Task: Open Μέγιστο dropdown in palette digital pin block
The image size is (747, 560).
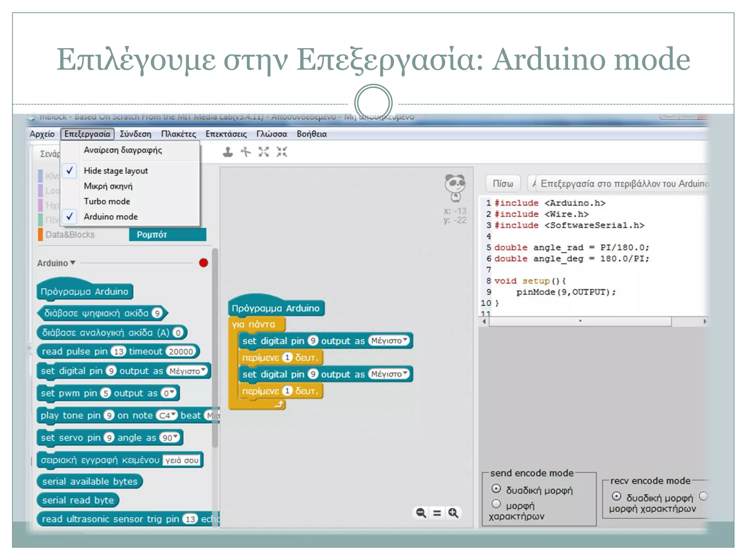Action: click(x=187, y=371)
